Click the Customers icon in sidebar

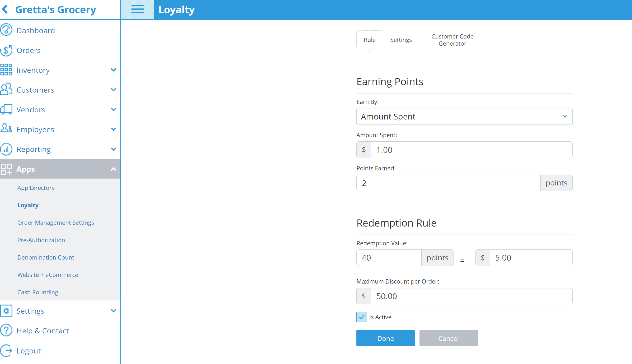click(x=7, y=89)
